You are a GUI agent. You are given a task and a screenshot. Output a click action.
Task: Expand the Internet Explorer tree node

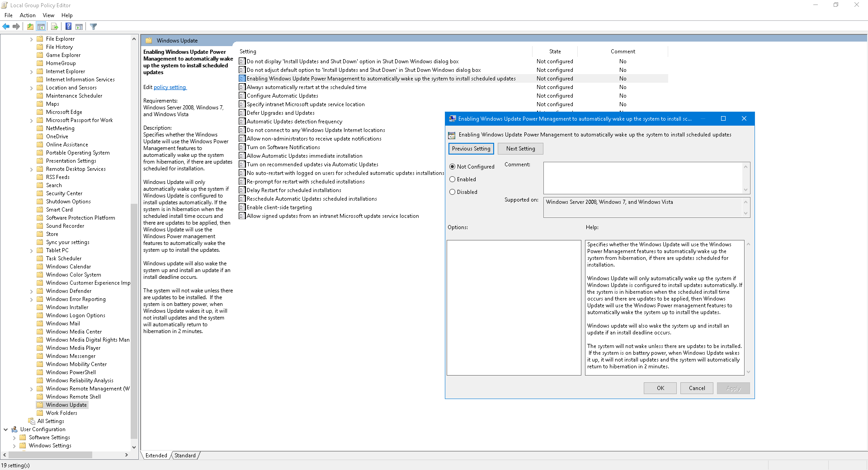[x=31, y=72]
